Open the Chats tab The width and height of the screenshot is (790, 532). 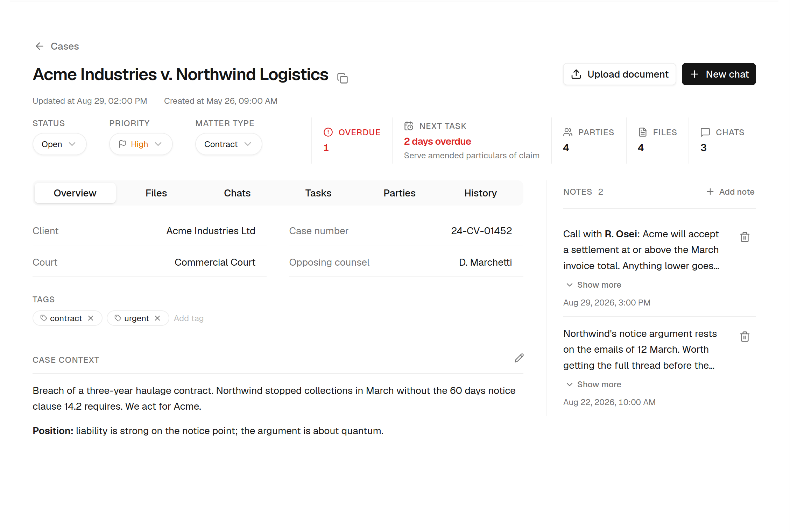(x=237, y=193)
